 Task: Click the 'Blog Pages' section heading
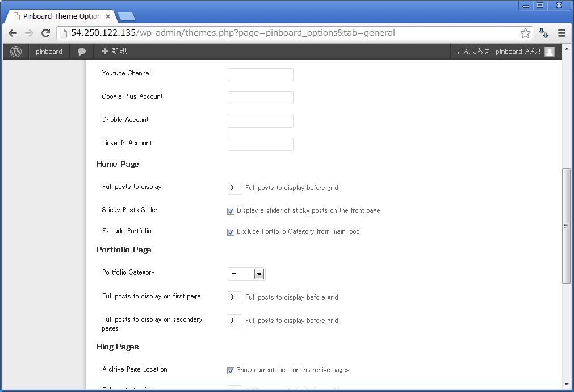click(118, 347)
